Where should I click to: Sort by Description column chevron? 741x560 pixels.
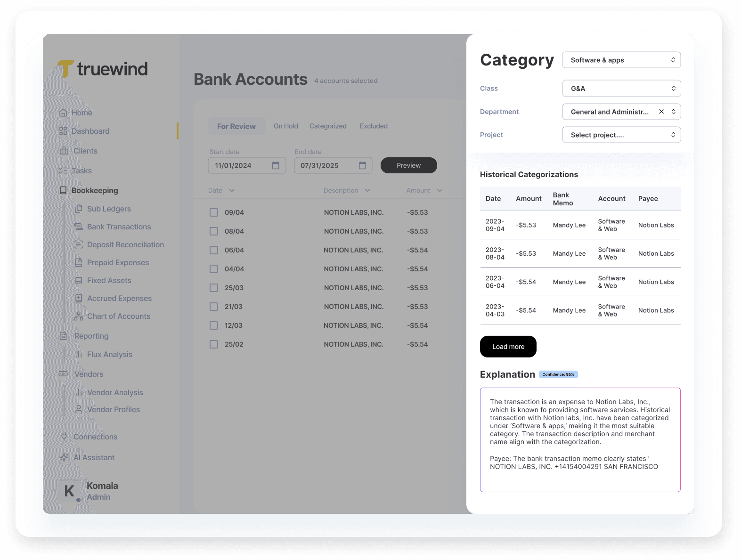click(367, 190)
